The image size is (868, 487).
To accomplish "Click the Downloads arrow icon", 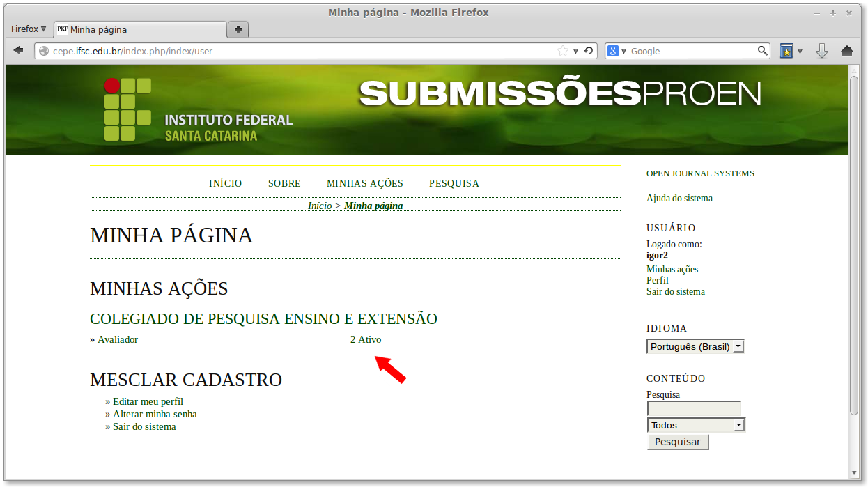I will [822, 50].
